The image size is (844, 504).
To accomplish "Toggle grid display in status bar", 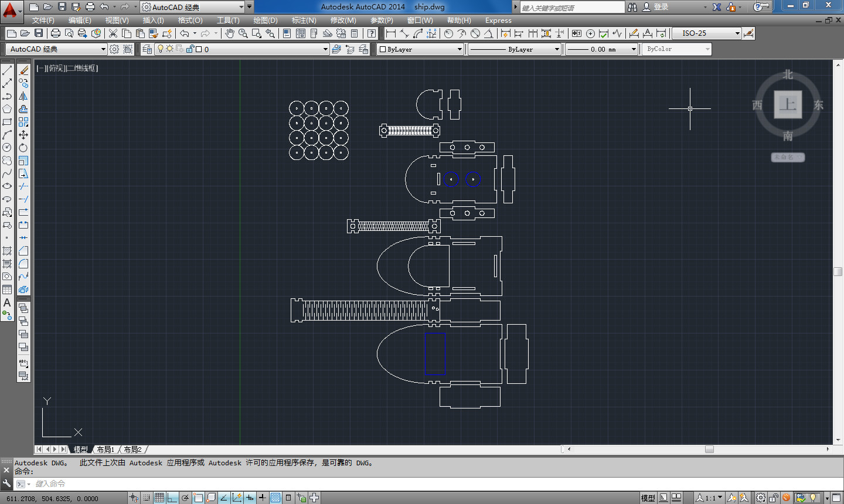I will [x=159, y=498].
